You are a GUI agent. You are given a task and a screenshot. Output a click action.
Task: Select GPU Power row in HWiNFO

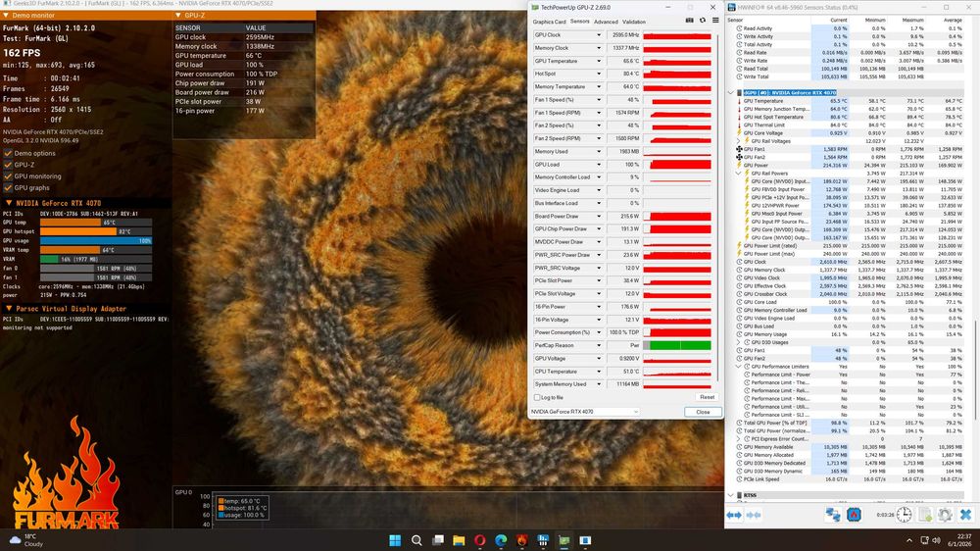pos(850,165)
